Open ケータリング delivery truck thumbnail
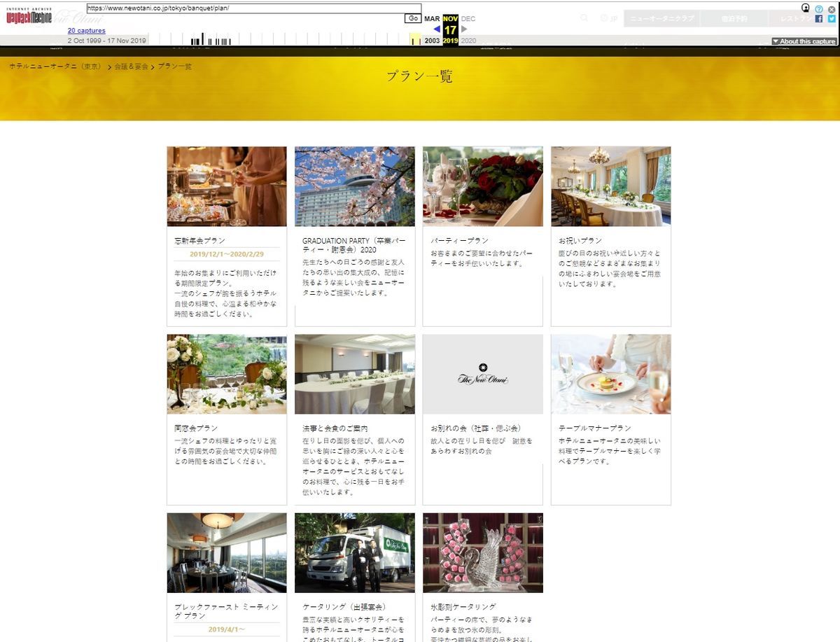This screenshot has width=840, height=642. (355, 552)
